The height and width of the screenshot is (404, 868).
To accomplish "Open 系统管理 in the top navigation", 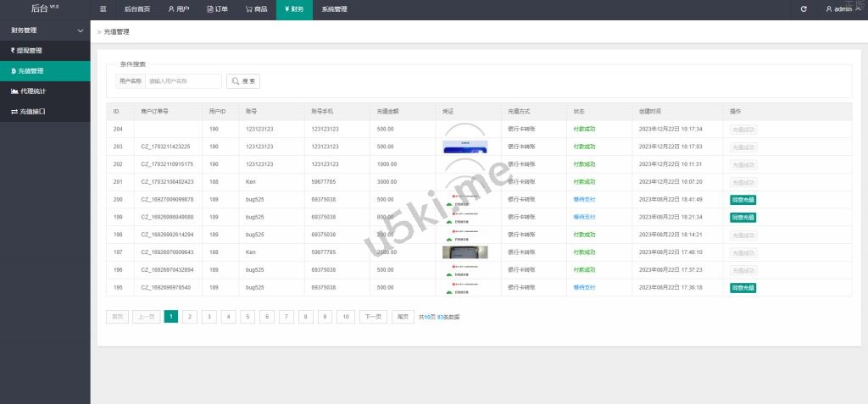I will [334, 9].
